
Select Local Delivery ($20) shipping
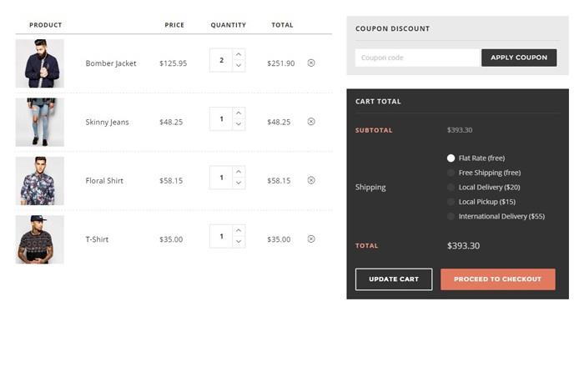click(x=451, y=187)
